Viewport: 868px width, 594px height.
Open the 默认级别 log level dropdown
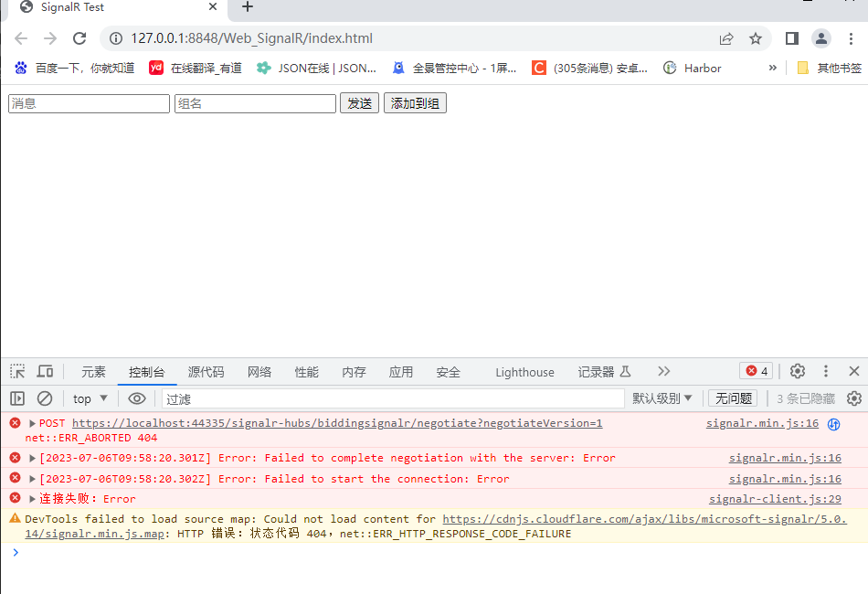(x=662, y=398)
